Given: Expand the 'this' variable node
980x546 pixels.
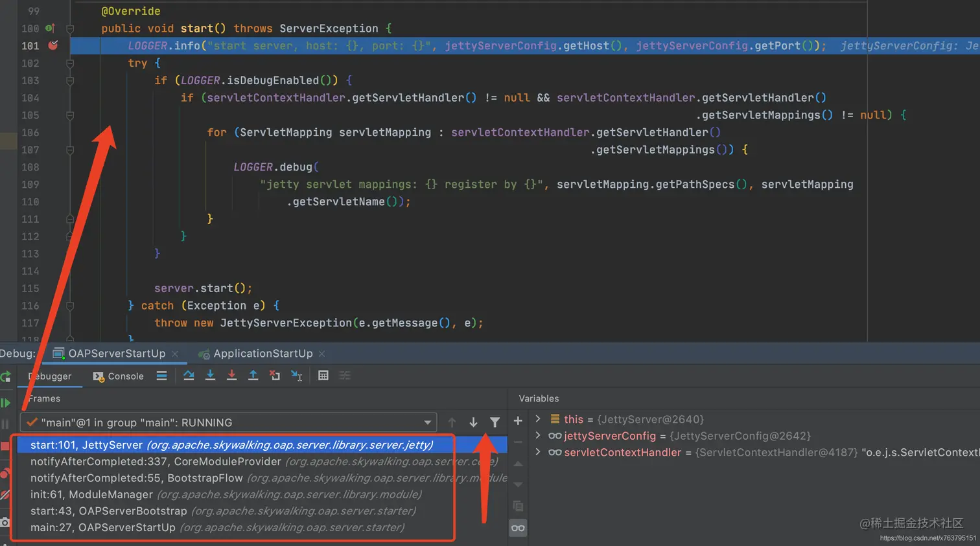Looking at the screenshot, I should [x=538, y=419].
